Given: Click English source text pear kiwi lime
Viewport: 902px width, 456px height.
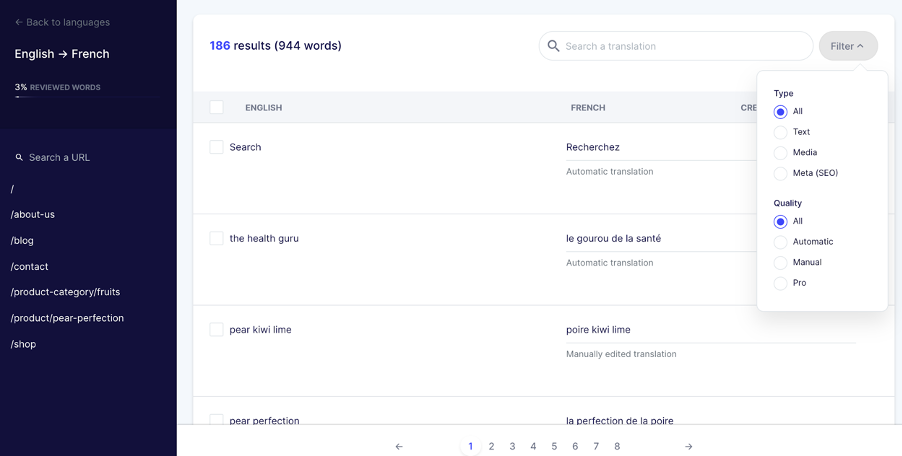Looking at the screenshot, I should point(261,329).
